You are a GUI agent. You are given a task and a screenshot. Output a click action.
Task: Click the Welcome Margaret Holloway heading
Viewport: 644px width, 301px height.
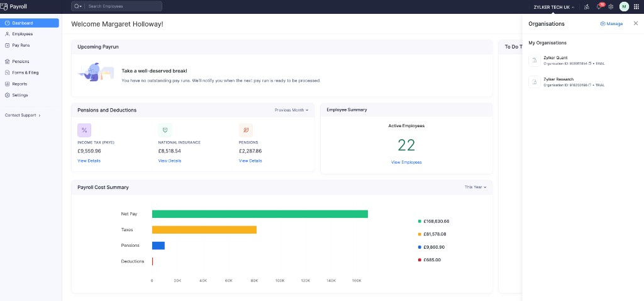(117, 25)
